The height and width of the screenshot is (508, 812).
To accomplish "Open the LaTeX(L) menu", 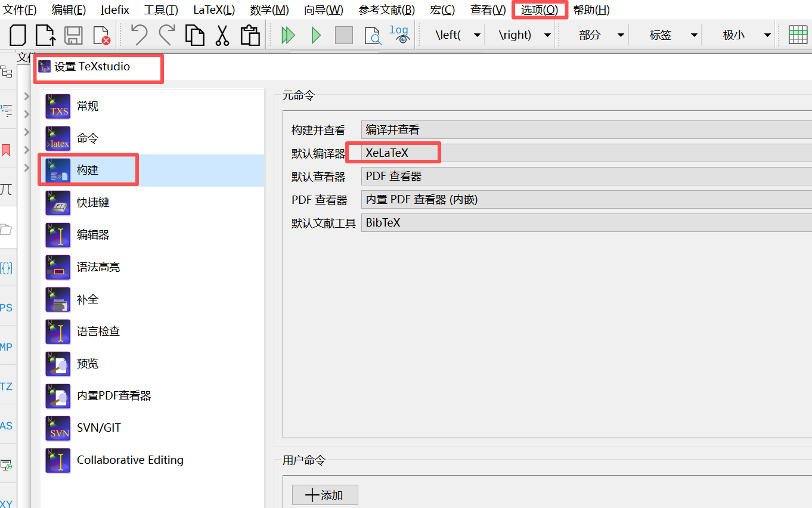I will tap(214, 10).
